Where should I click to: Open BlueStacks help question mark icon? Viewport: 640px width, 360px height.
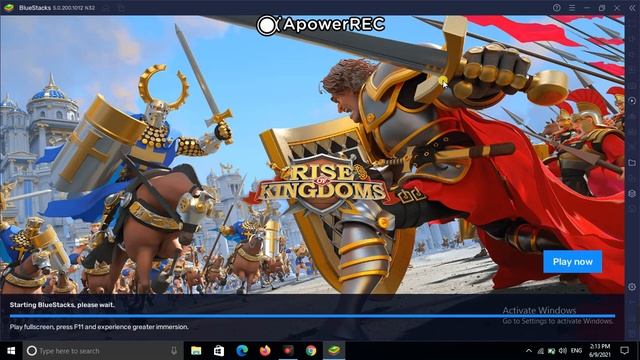556,8
